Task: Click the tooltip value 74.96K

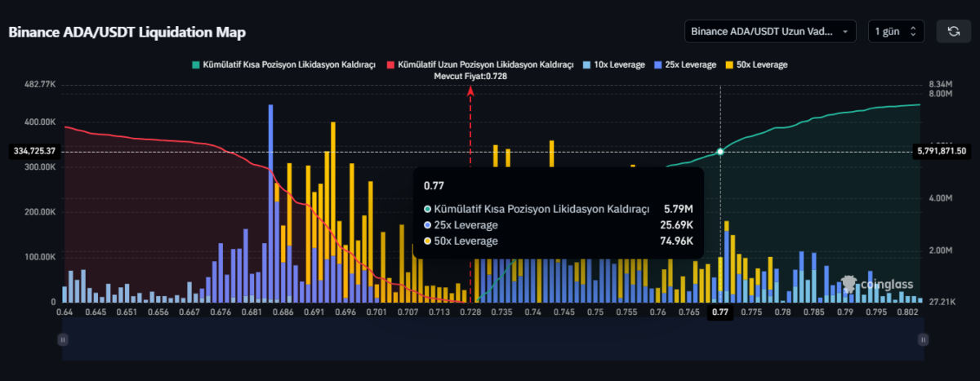Action: (x=675, y=241)
